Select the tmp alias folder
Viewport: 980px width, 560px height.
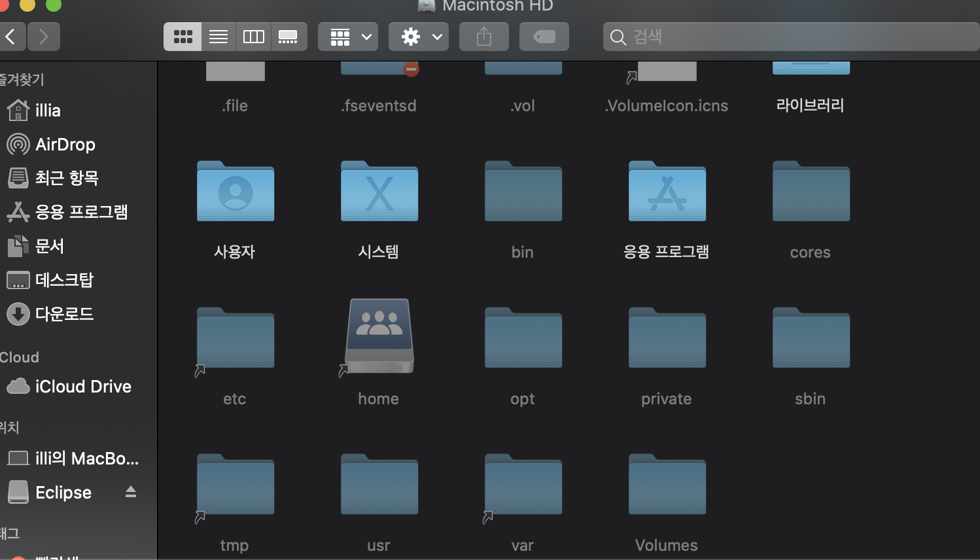tap(236, 484)
